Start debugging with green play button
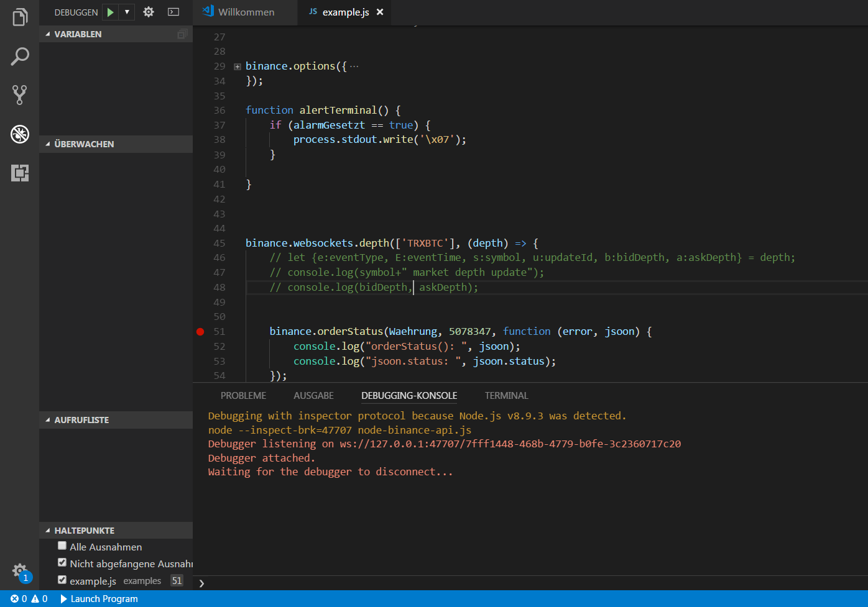This screenshot has height=607, width=868. point(110,12)
